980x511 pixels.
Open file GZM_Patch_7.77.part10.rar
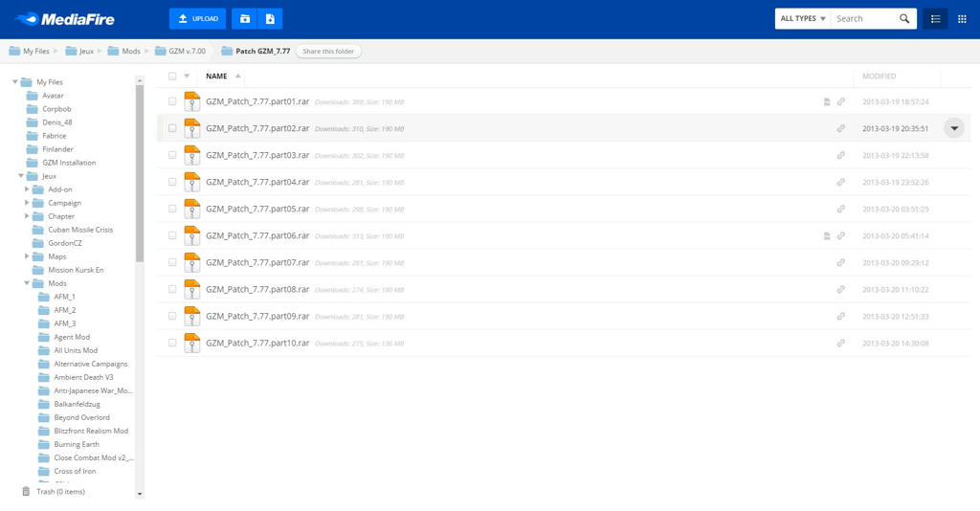pyautogui.click(x=257, y=343)
